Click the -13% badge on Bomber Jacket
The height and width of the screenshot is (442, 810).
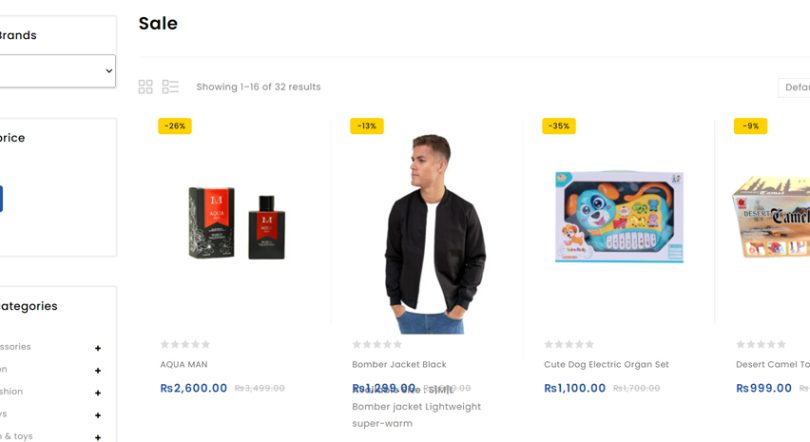click(367, 126)
